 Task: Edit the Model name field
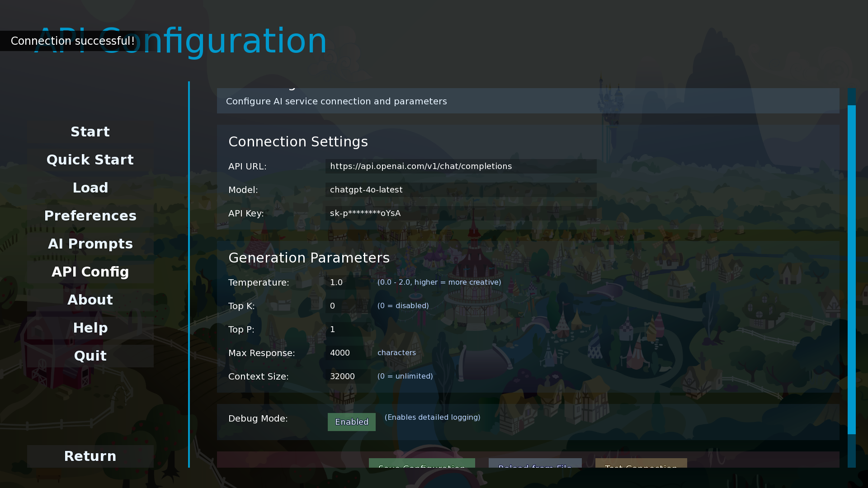460,190
